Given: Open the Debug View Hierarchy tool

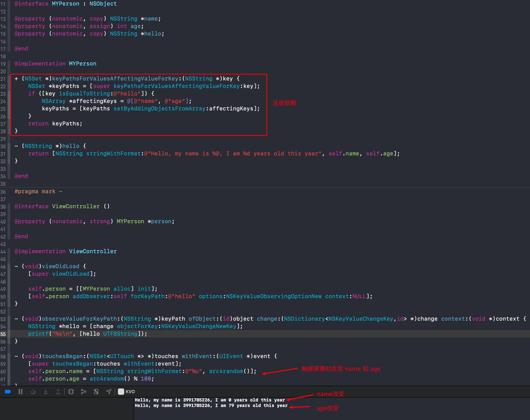Looking at the screenshot, I should pos(71,391).
